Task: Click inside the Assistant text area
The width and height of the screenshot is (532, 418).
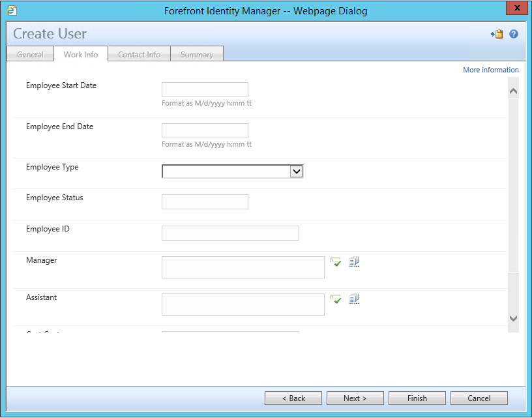Action: (x=243, y=305)
